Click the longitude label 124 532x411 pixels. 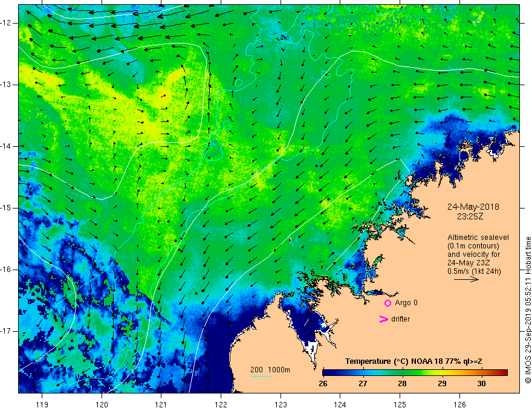click(340, 404)
